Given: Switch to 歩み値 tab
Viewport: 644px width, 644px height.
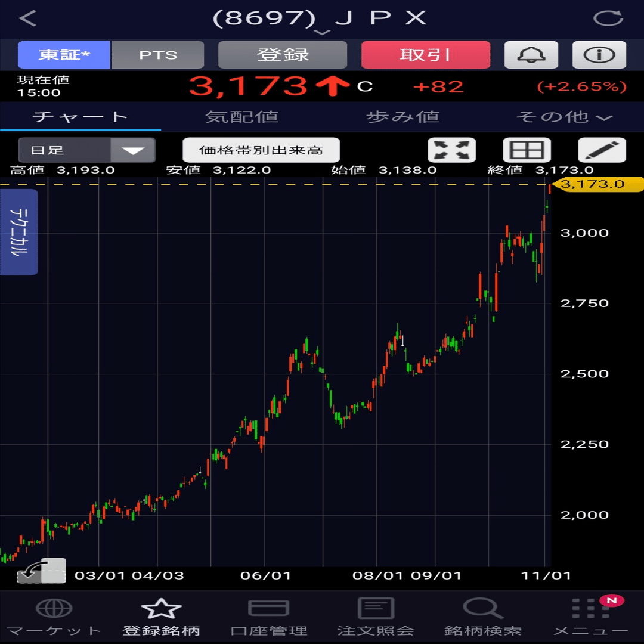Looking at the screenshot, I should 402,117.
